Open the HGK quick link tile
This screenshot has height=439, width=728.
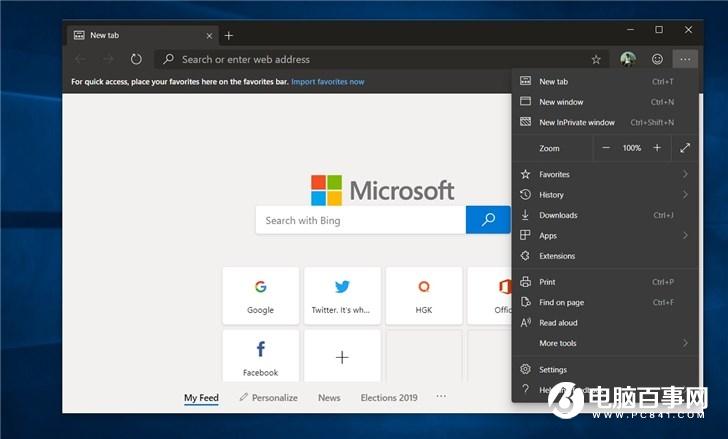coord(424,295)
